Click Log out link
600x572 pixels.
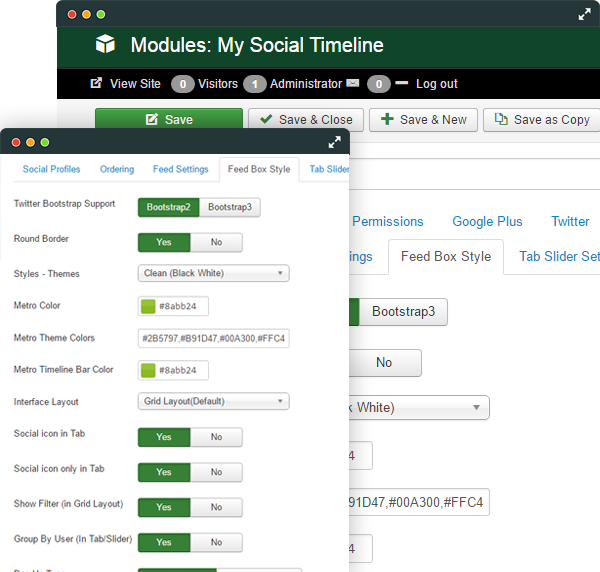437,83
